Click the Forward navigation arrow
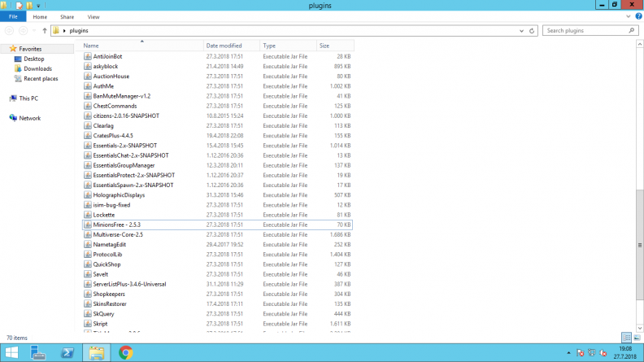The width and height of the screenshot is (644, 362). tap(23, 30)
